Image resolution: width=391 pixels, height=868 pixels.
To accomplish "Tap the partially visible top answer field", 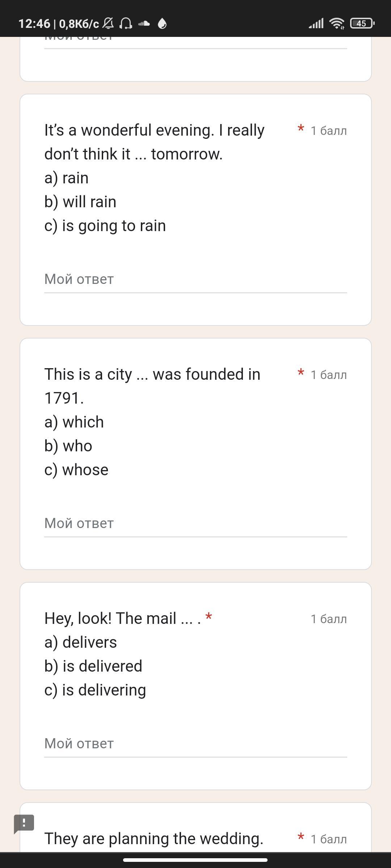I will pyautogui.click(x=195, y=40).
